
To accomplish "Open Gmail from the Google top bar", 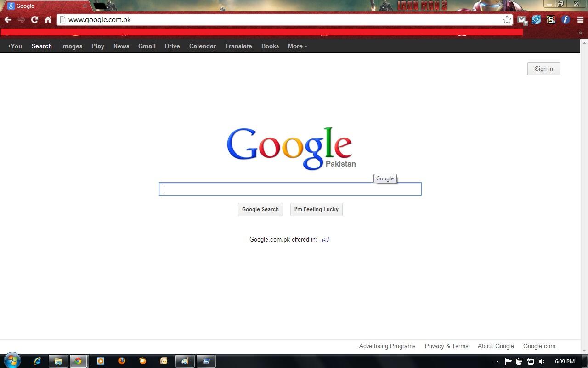I will click(x=147, y=46).
